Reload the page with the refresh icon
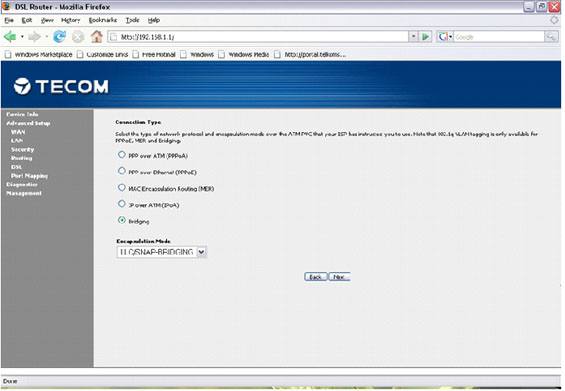The width and height of the screenshot is (565, 391). 59,36
